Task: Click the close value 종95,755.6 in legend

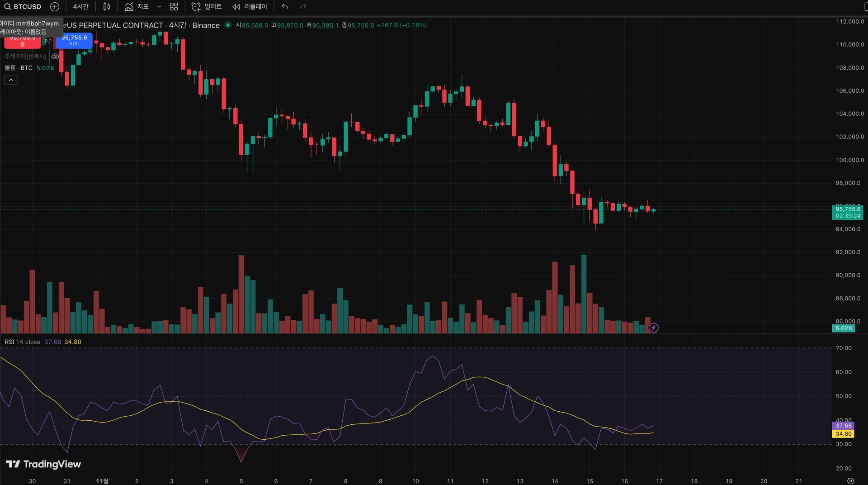Action: [358, 25]
